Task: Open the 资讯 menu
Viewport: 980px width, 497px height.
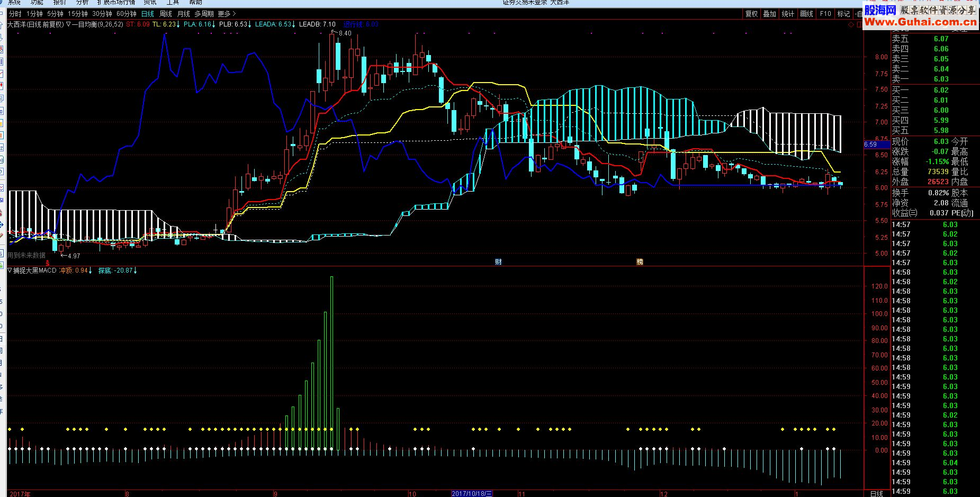Action: [x=150, y=2]
